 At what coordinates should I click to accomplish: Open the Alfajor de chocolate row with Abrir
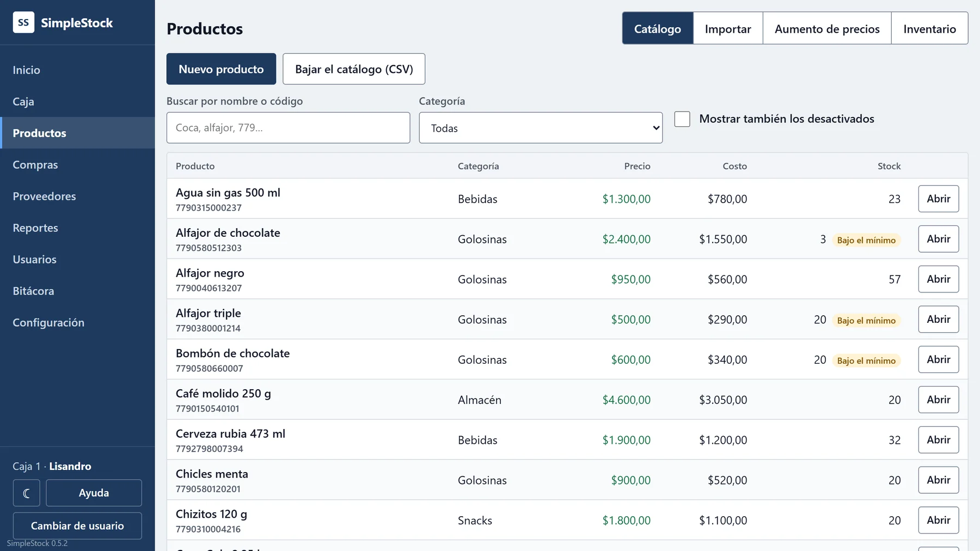click(939, 239)
